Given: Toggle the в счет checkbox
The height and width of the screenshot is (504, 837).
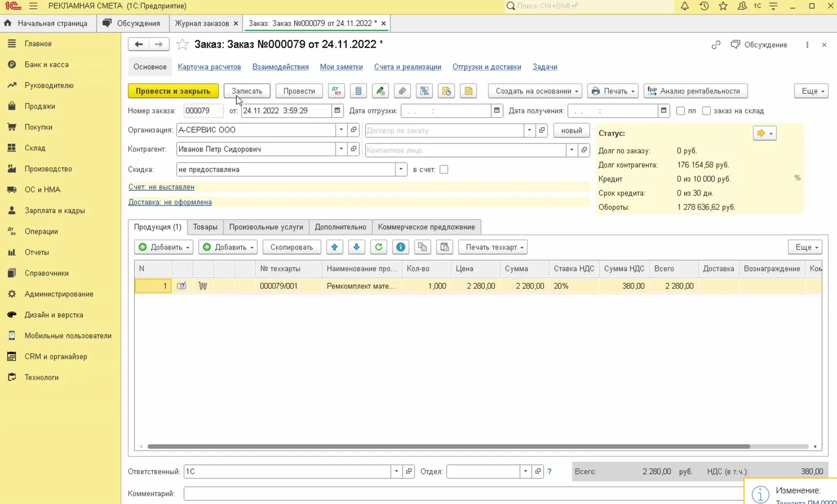Looking at the screenshot, I should coord(444,169).
